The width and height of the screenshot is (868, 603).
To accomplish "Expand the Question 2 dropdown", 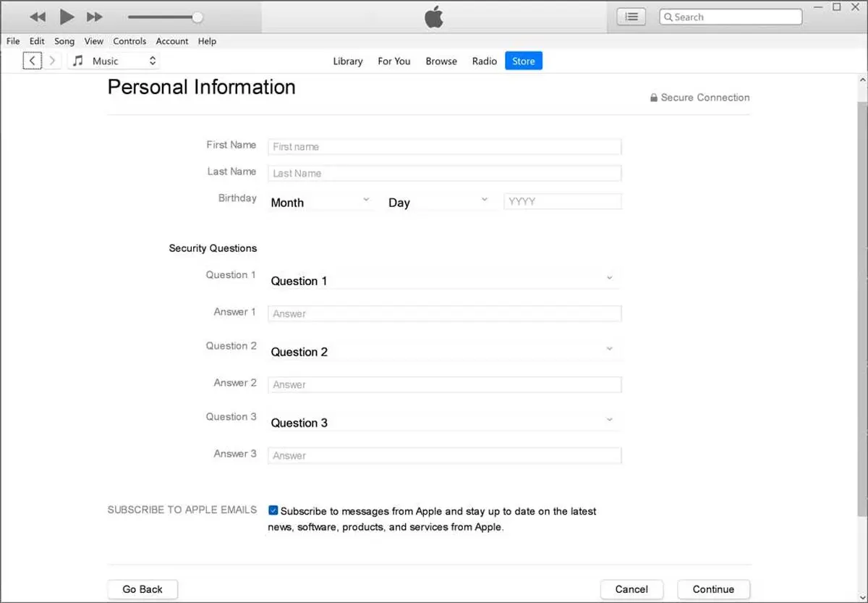I will [x=444, y=351].
